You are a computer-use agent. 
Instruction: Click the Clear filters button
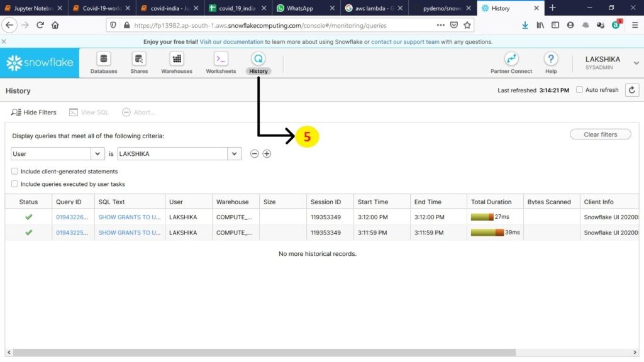click(x=600, y=134)
